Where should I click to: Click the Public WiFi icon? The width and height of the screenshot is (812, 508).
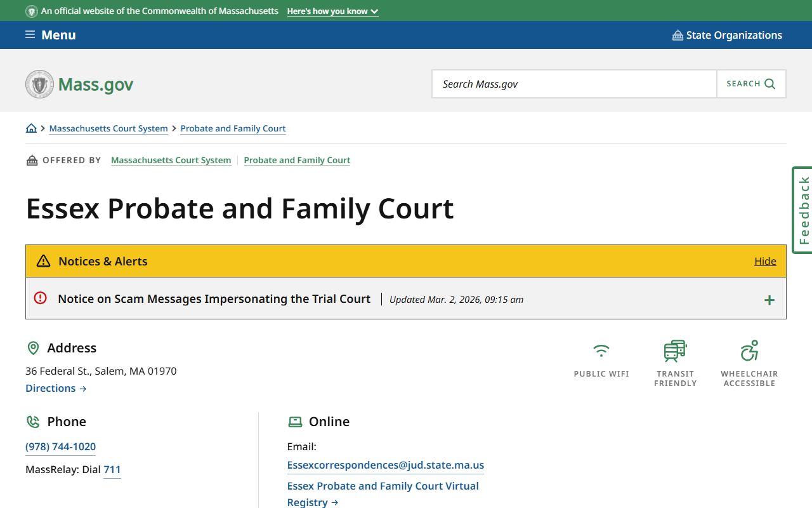tap(601, 351)
